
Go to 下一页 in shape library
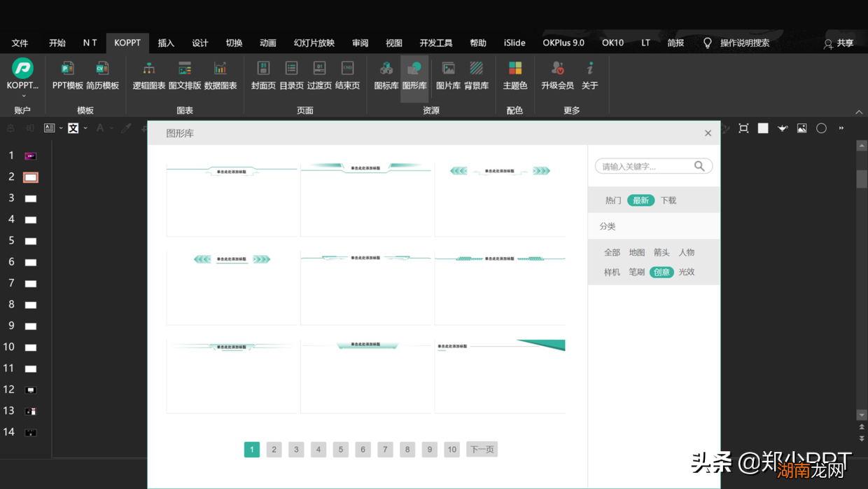[x=482, y=449]
